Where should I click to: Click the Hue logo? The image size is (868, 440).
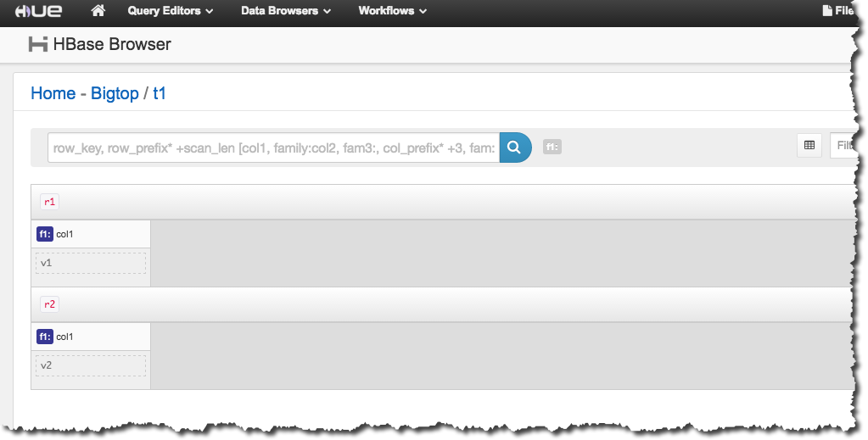point(38,11)
